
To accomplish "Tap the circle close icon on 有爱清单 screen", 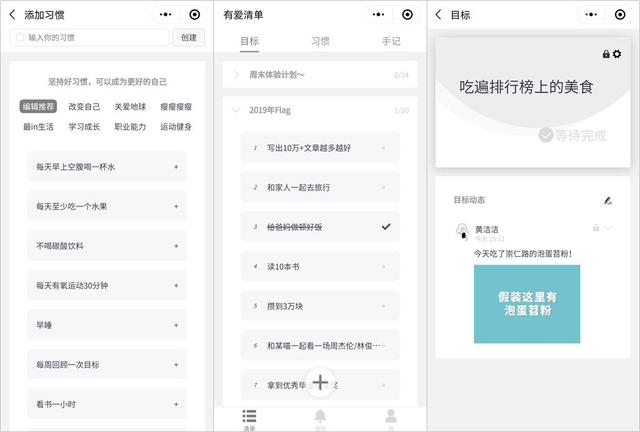I will click(x=407, y=15).
